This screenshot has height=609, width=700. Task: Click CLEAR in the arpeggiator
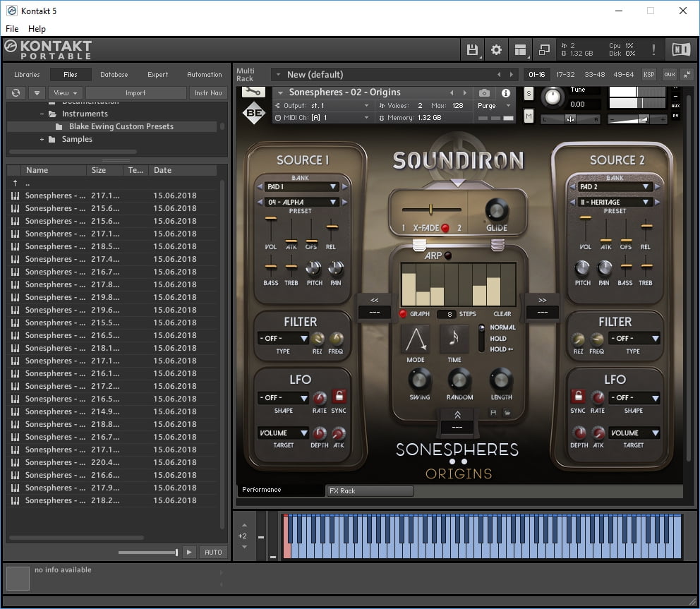coord(502,314)
